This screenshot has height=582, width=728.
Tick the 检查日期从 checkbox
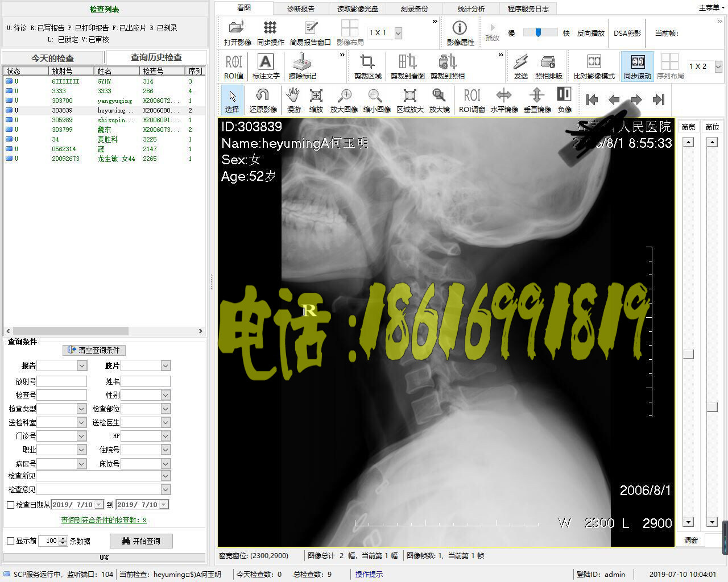tap(10, 505)
